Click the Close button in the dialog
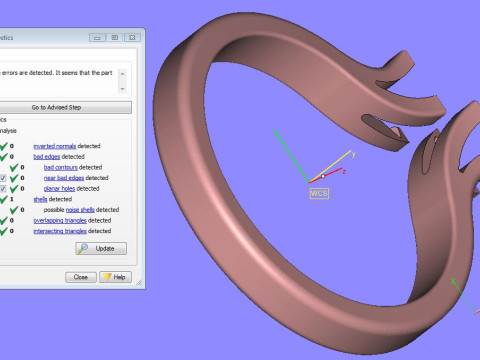The image size is (480, 360). tap(81, 277)
